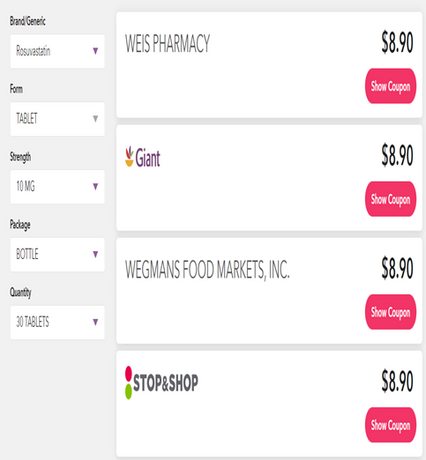The image size is (426, 460).
Task: Open the Strength 10 MG dropdown
Action: click(57, 187)
